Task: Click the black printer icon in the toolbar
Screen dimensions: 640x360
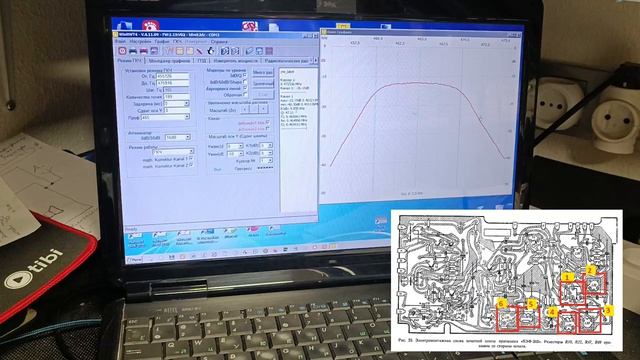Action: [133, 51]
